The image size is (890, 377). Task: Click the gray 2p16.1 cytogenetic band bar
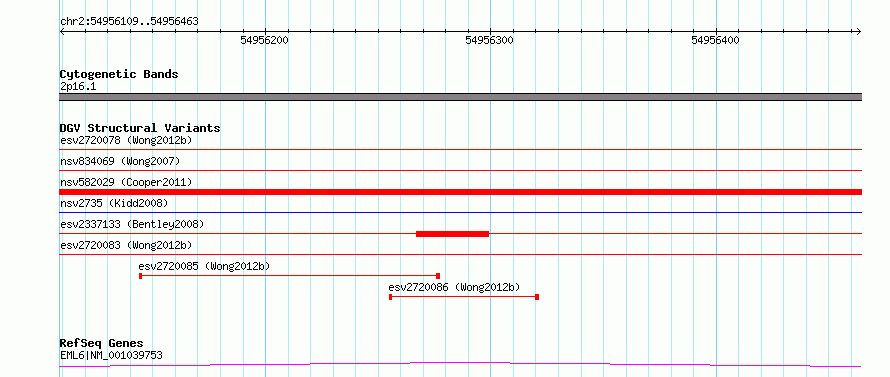(x=461, y=97)
